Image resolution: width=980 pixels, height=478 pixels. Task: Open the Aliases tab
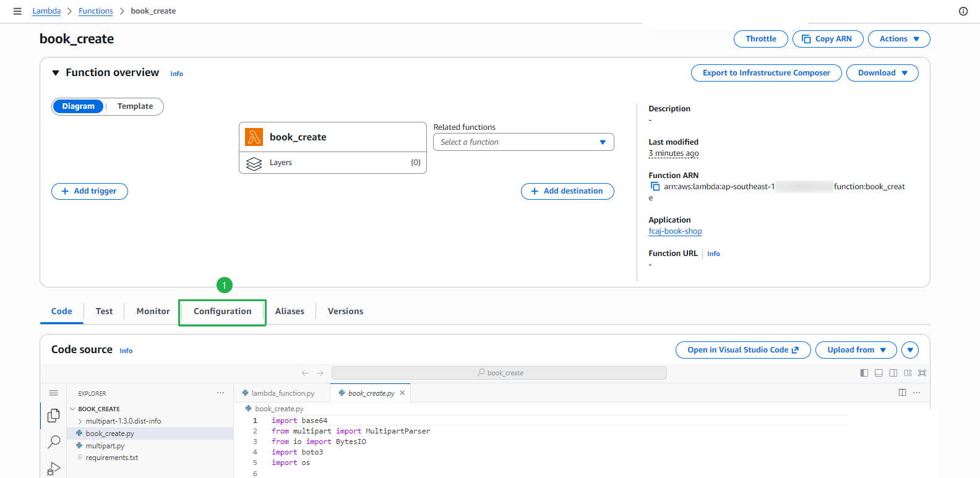(x=290, y=311)
